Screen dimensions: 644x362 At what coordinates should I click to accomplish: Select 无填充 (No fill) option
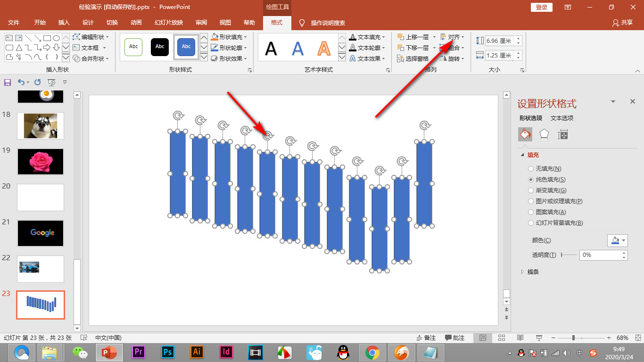click(x=545, y=169)
